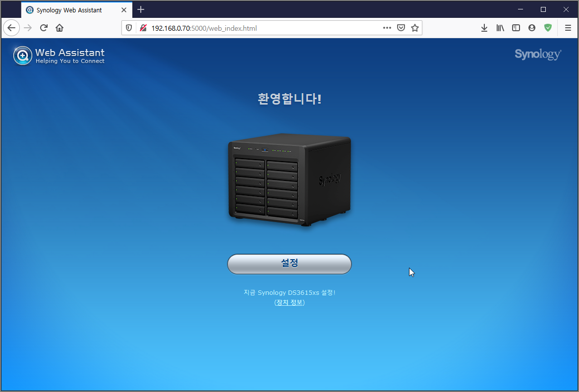Minimize the Firefox window
The height and width of the screenshot is (392, 579).
(521, 9)
